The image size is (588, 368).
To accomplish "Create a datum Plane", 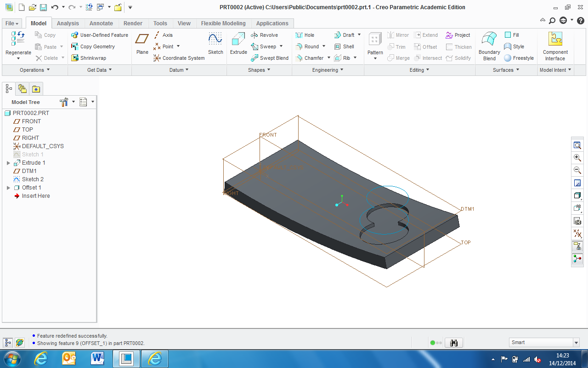I will pyautogui.click(x=142, y=43).
